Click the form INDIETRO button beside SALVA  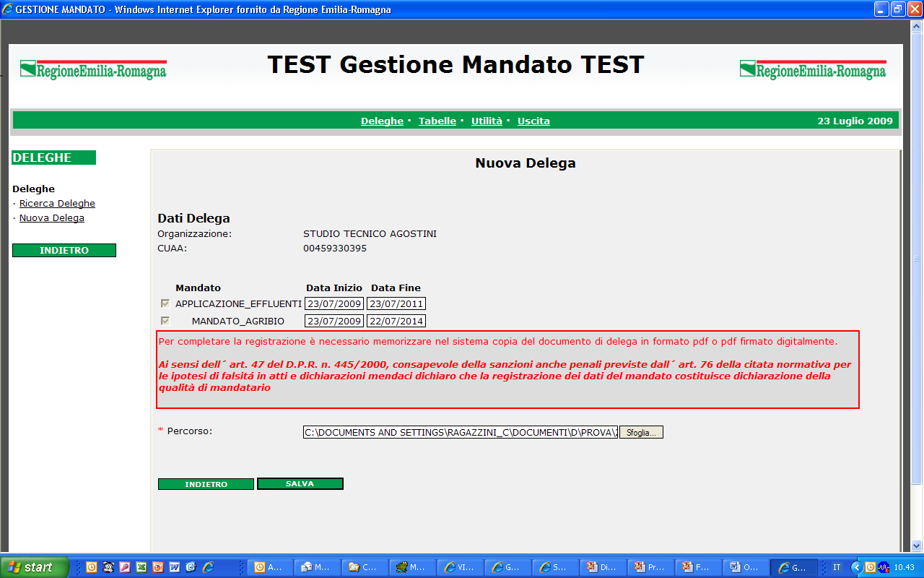click(x=206, y=484)
